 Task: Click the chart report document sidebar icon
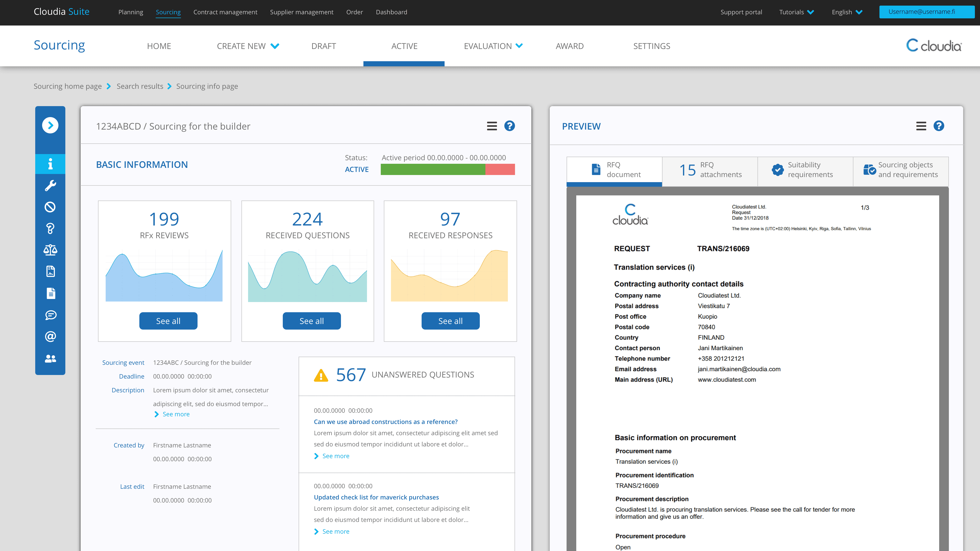tap(51, 271)
